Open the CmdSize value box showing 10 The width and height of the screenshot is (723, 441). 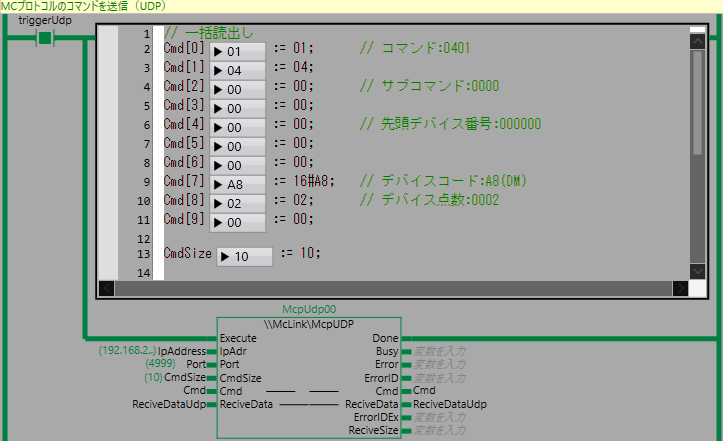(x=244, y=257)
